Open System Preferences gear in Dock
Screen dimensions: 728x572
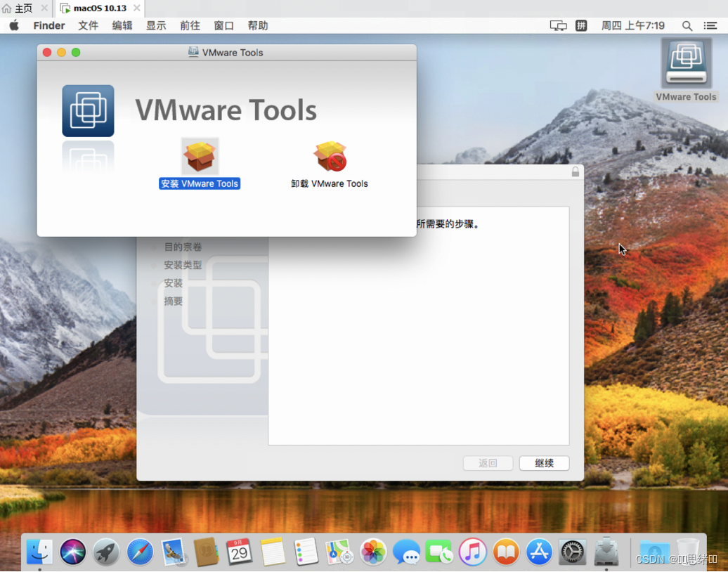573,552
